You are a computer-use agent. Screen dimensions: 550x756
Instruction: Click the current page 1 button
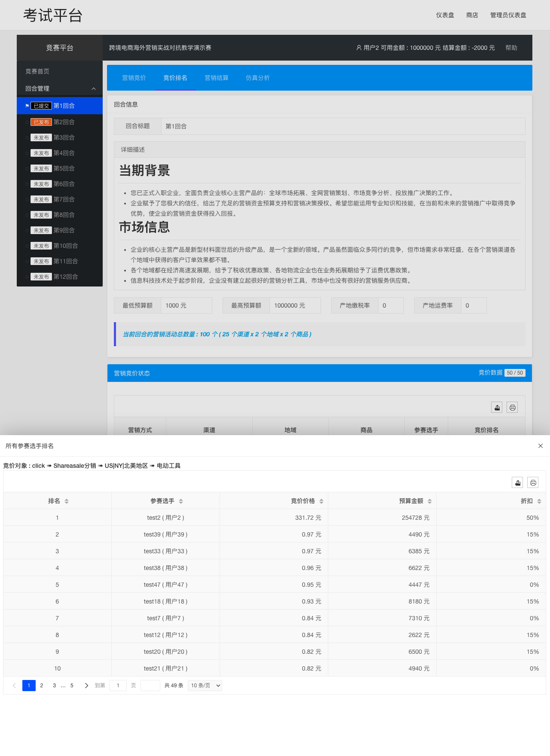click(x=29, y=686)
